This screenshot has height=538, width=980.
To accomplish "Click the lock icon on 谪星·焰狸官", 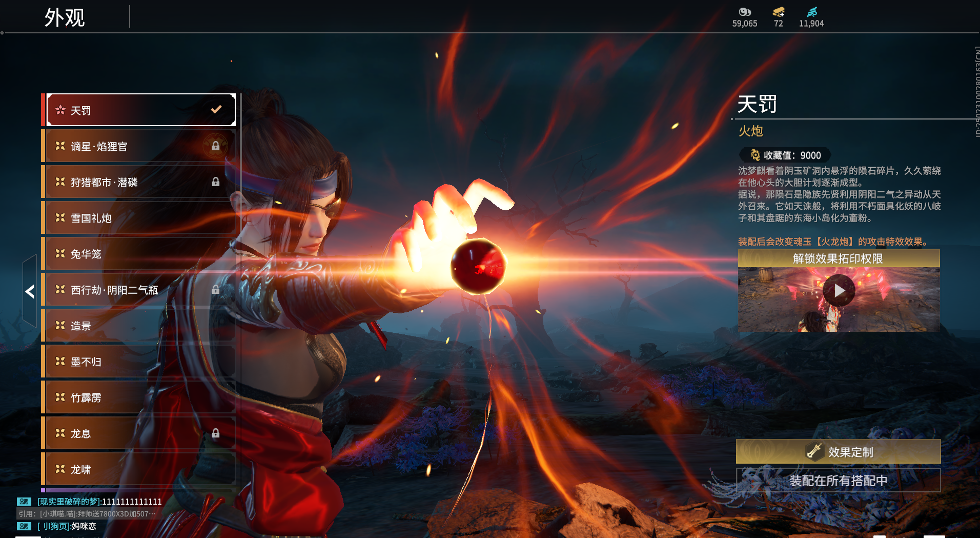I will (216, 146).
